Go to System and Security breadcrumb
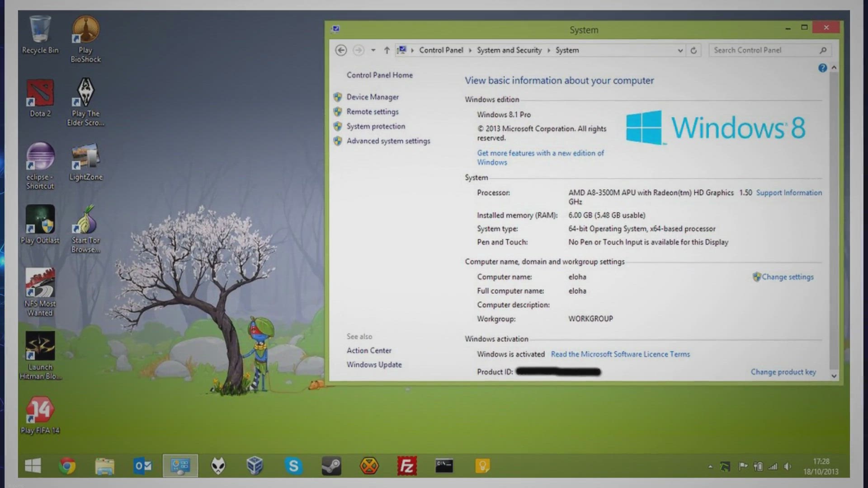Screen dimensions: 868x488 [x=509, y=50]
